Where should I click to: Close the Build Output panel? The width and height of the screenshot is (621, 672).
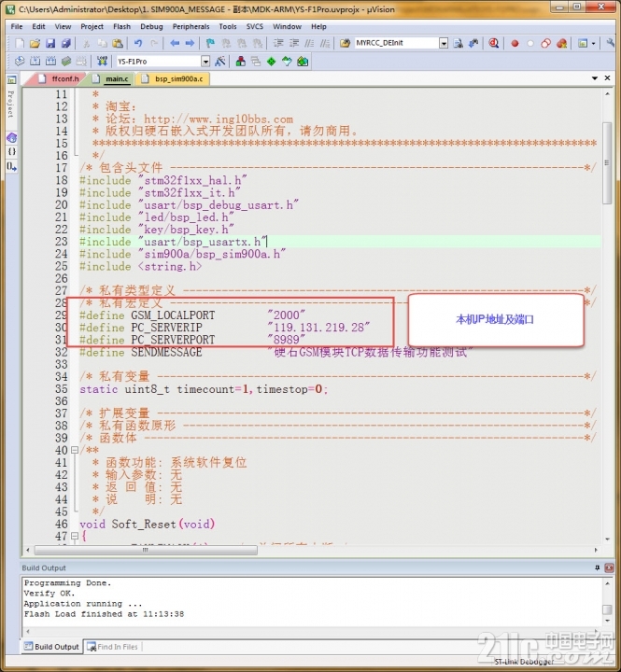coord(609,567)
